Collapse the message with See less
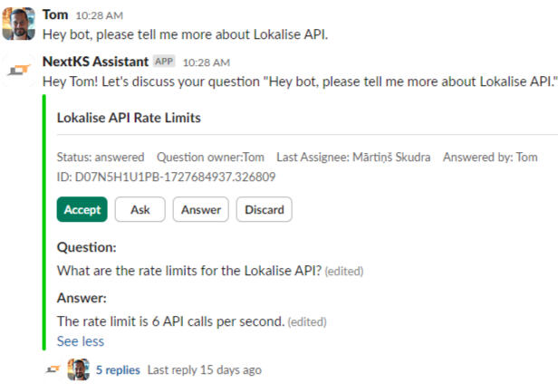 click(x=80, y=341)
